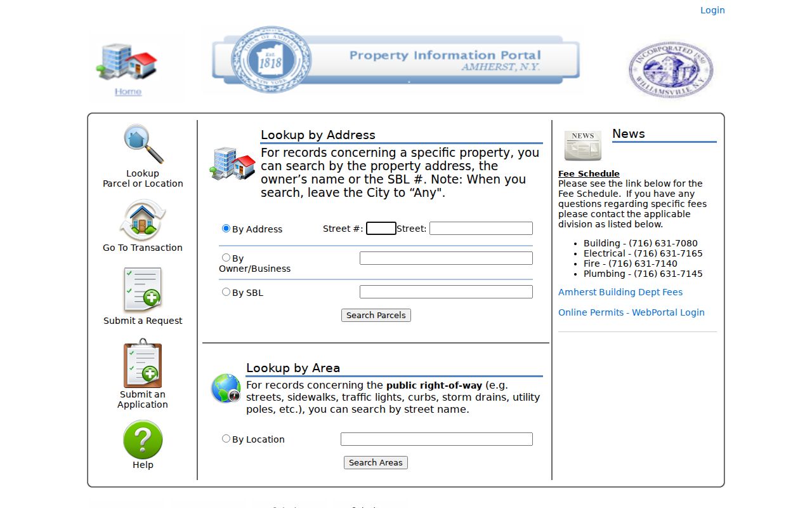Click the Submit a Request label
This screenshot has width=812, height=508.
[x=143, y=321]
